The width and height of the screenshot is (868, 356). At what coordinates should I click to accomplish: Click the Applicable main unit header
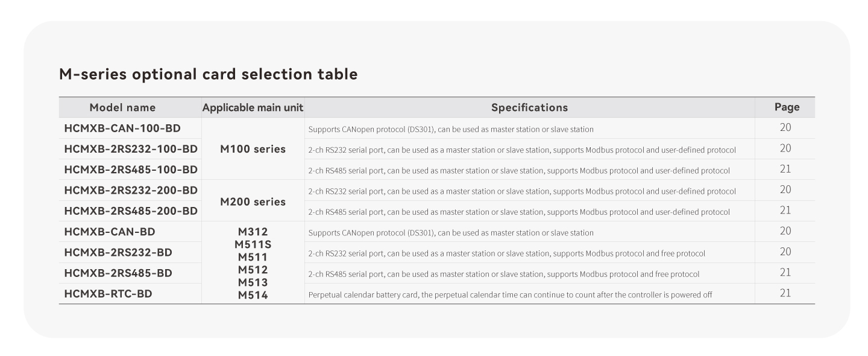253,107
